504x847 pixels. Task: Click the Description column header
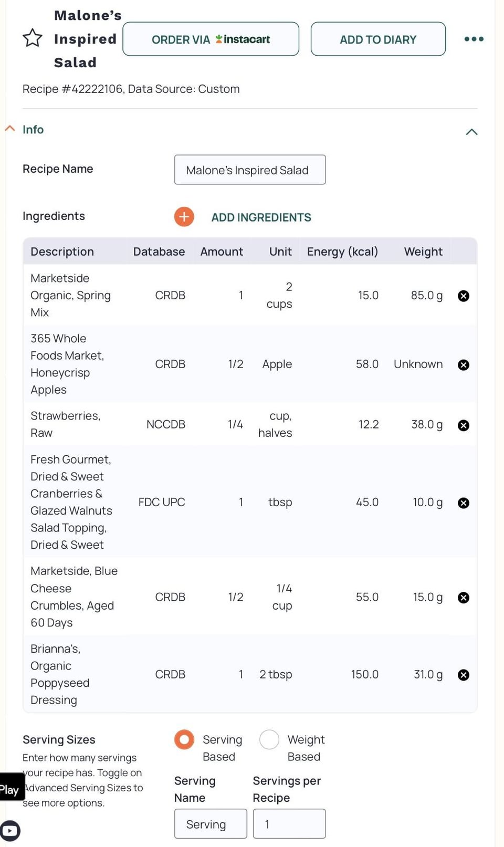[x=62, y=252]
